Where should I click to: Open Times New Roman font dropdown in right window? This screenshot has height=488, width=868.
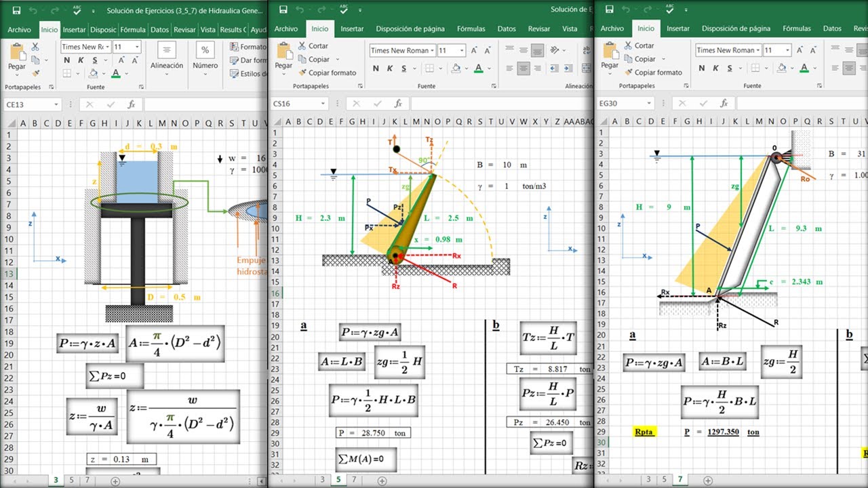click(758, 50)
